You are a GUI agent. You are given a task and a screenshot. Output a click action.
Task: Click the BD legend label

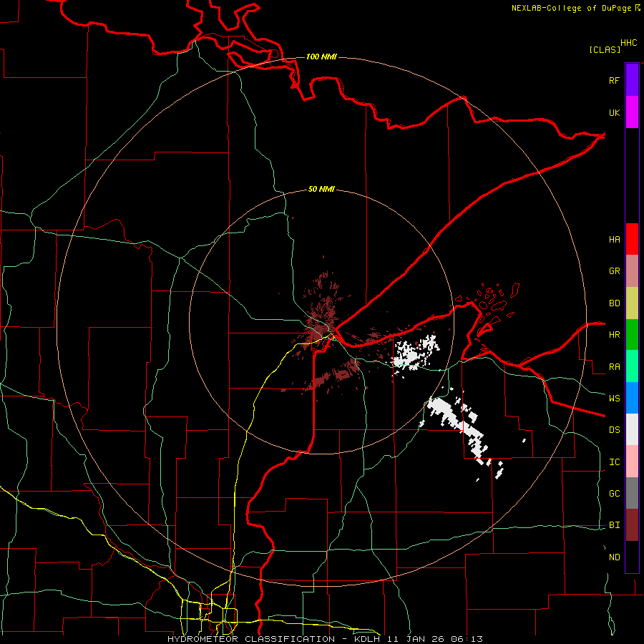pos(614,303)
